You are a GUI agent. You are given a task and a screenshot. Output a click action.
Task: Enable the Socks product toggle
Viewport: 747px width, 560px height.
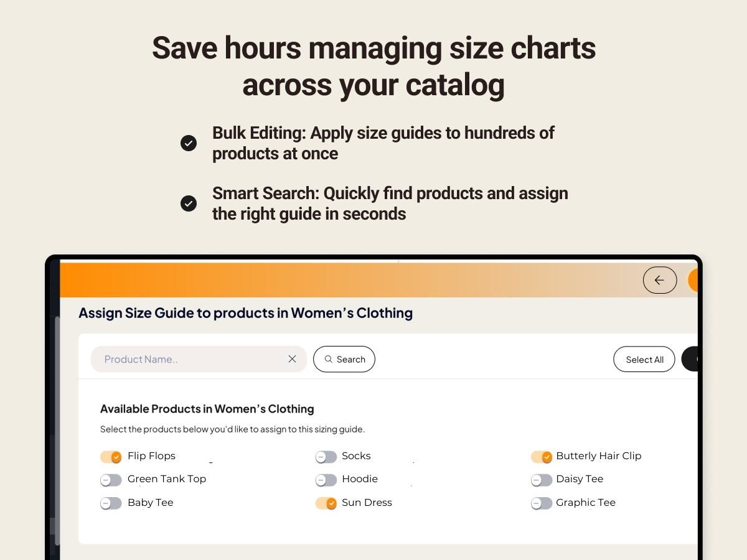(326, 457)
